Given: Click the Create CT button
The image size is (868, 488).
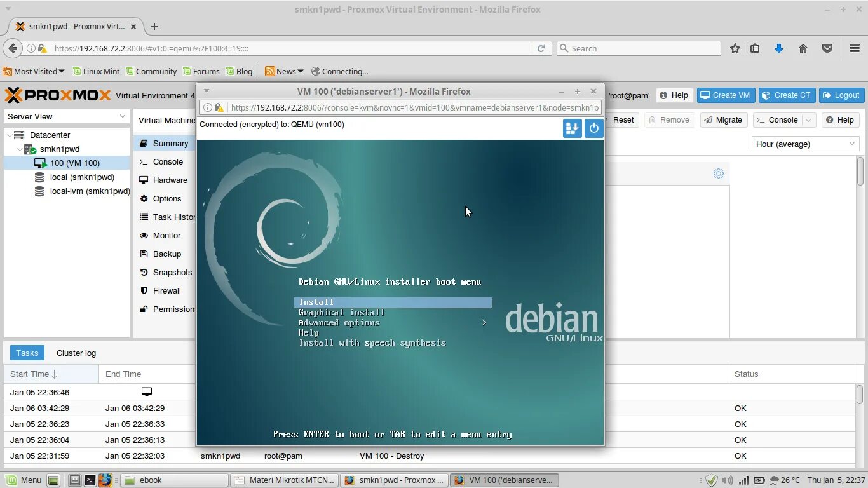Looking at the screenshot, I should pos(787,95).
